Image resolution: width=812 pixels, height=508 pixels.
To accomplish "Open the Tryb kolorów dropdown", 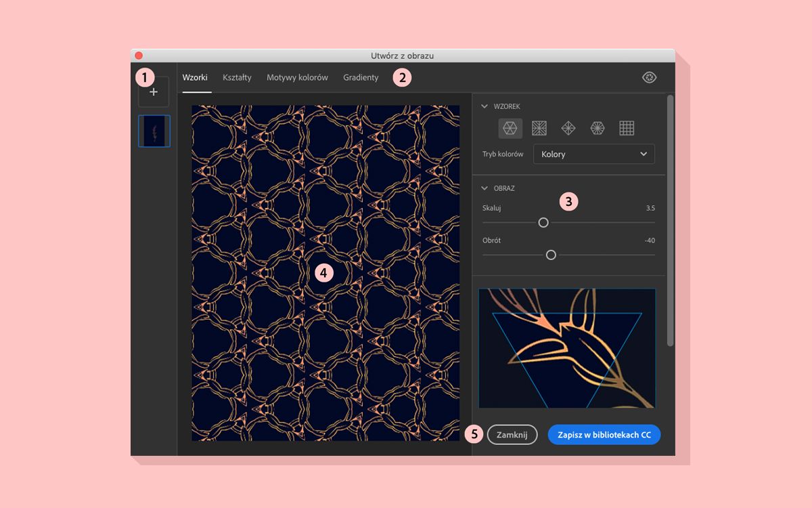I will [x=594, y=154].
